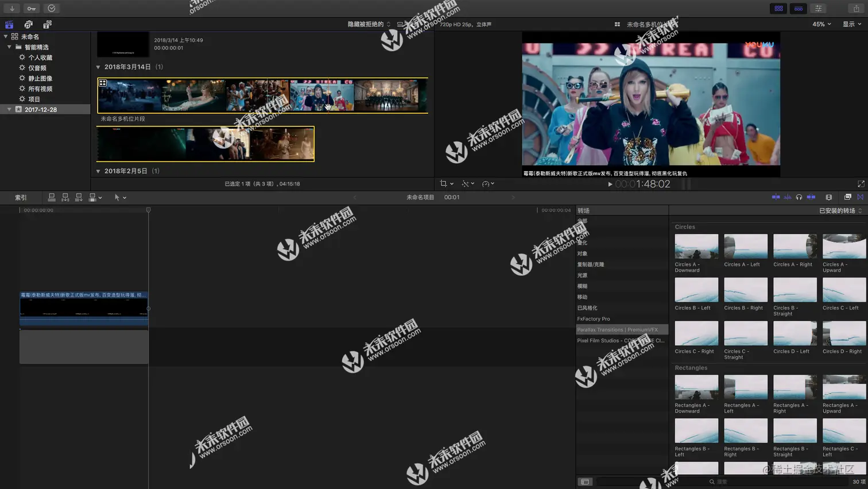Open the 显示 view options dropdown

[851, 24]
